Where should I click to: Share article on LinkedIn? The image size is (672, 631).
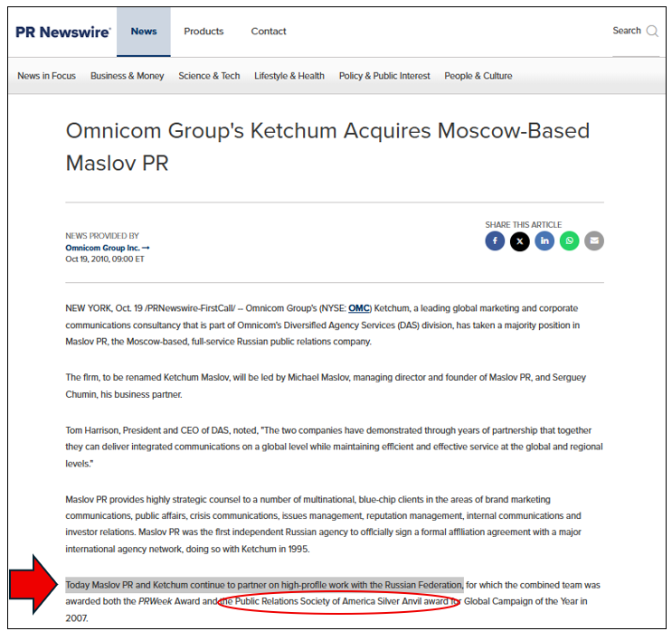coord(544,240)
